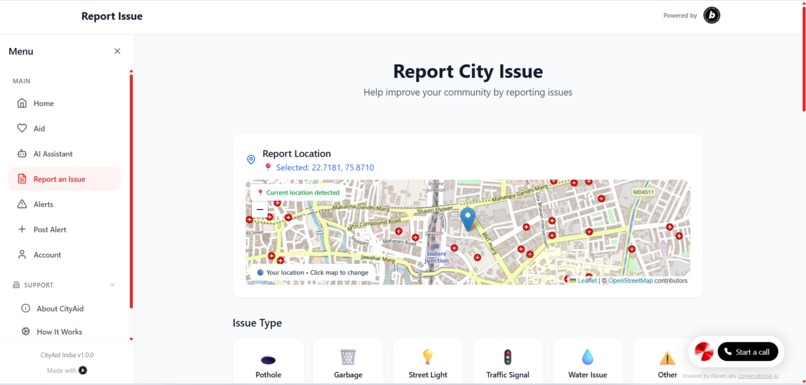806x385 pixels.
Task: Click the Street Light bulb icon
Action: point(428,357)
